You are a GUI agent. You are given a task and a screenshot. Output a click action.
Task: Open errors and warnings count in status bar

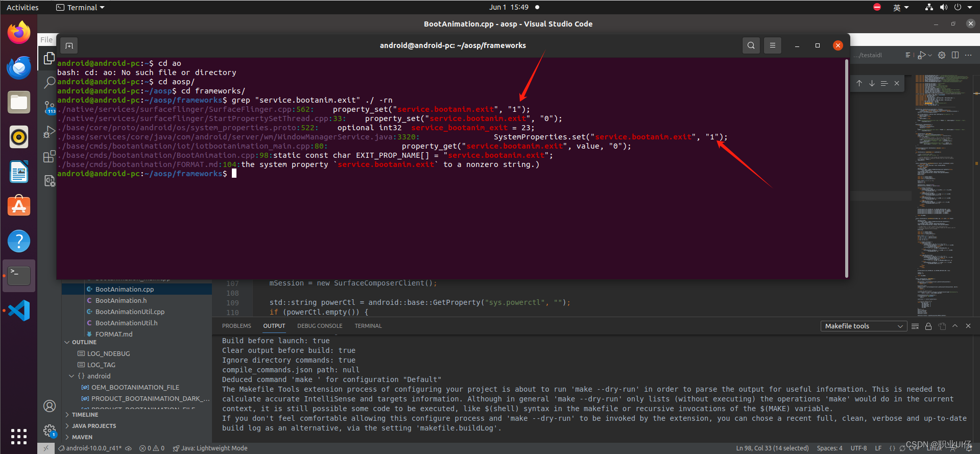pyautogui.click(x=152, y=448)
